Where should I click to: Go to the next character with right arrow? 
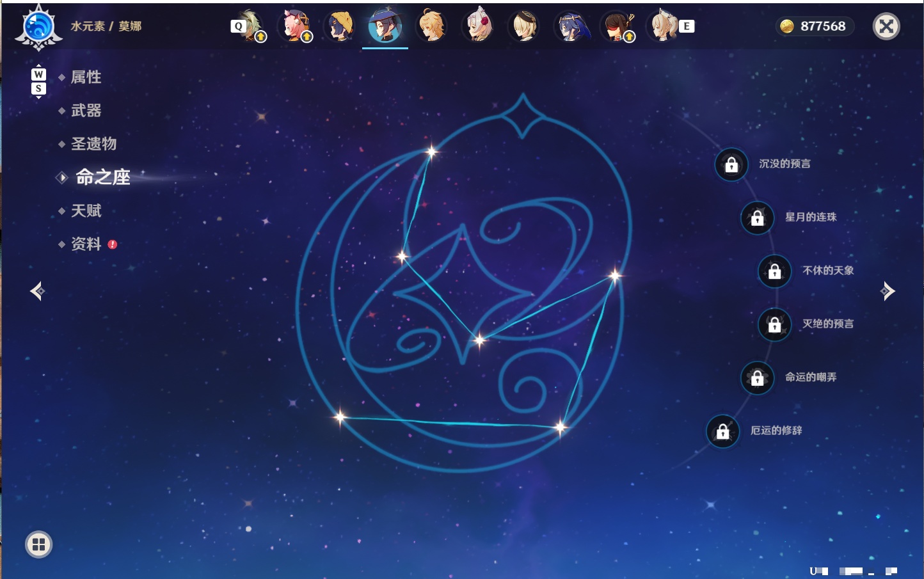[x=888, y=291]
